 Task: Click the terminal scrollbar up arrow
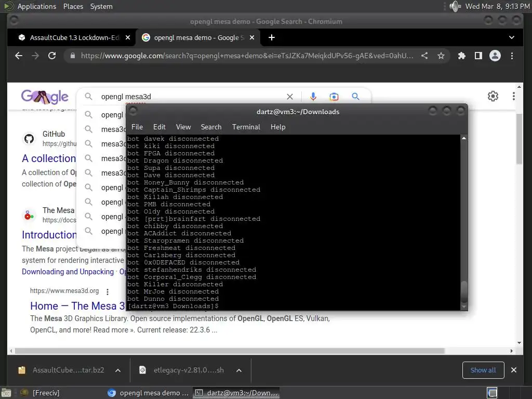click(x=464, y=138)
